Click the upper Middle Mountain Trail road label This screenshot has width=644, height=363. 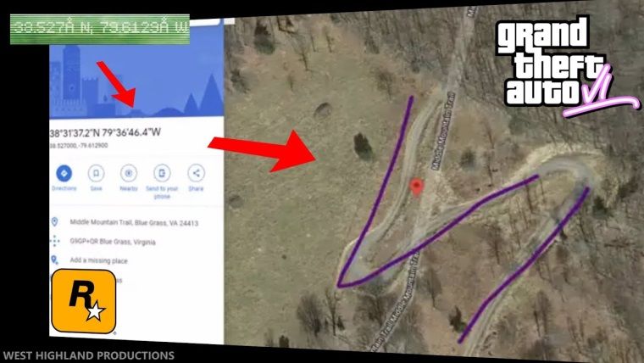[x=443, y=131]
